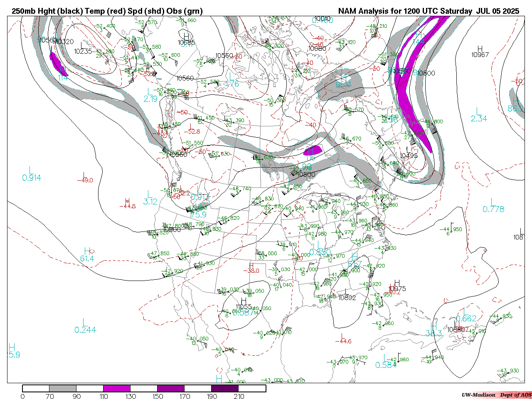Select the H marker labeled 10967
The image size is (532, 399).
click(480, 49)
